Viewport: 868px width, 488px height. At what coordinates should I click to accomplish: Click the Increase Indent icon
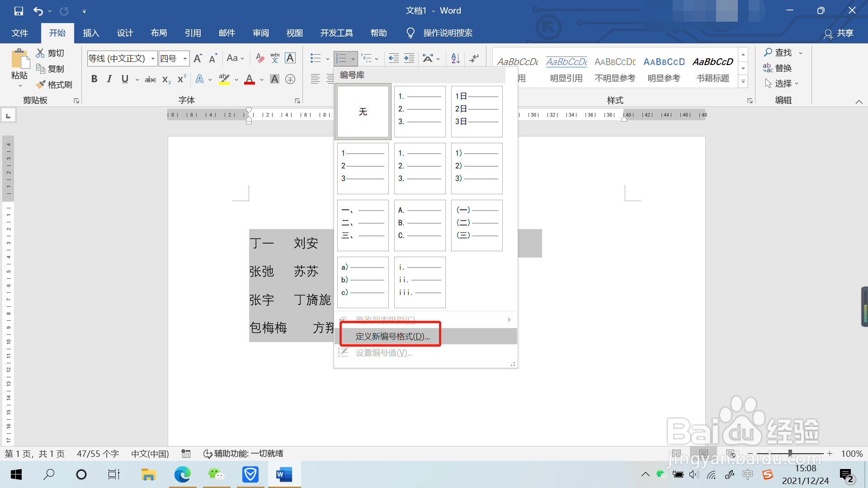click(x=409, y=58)
